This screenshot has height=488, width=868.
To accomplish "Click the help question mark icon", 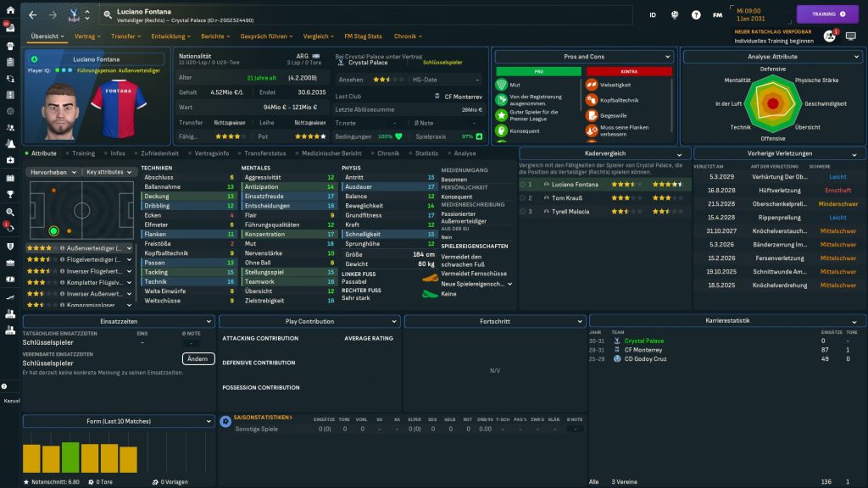I will 696,14.
